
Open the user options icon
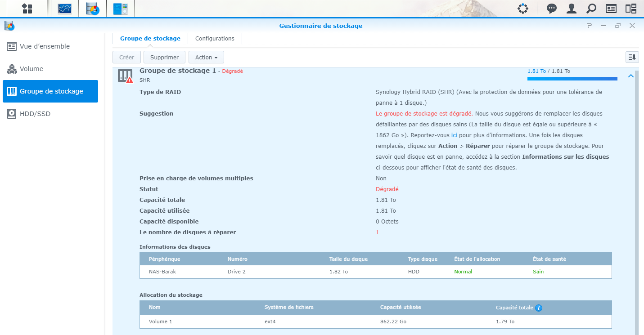pyautogui.click(x=572, y=9)
